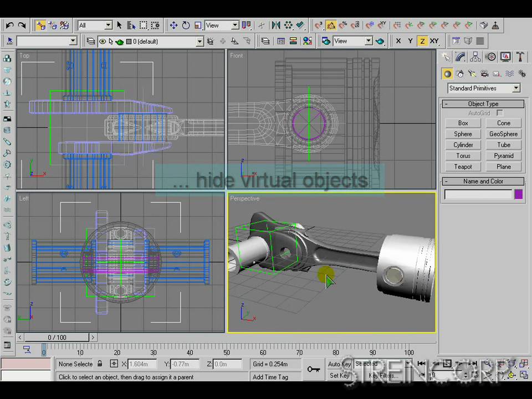Click the object name input field
Viewport: 532px width, 399px height.
(x=478, y=194)
